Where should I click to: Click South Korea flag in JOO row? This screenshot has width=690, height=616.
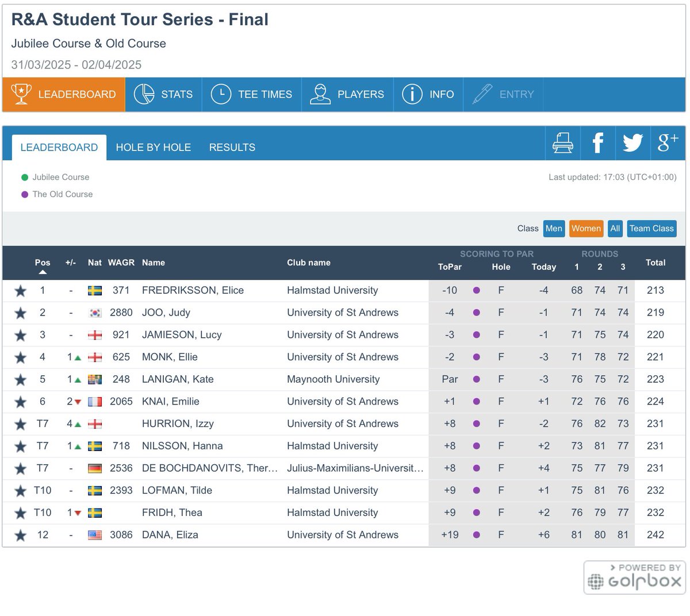pyautogui.click(x=95, y=313)
